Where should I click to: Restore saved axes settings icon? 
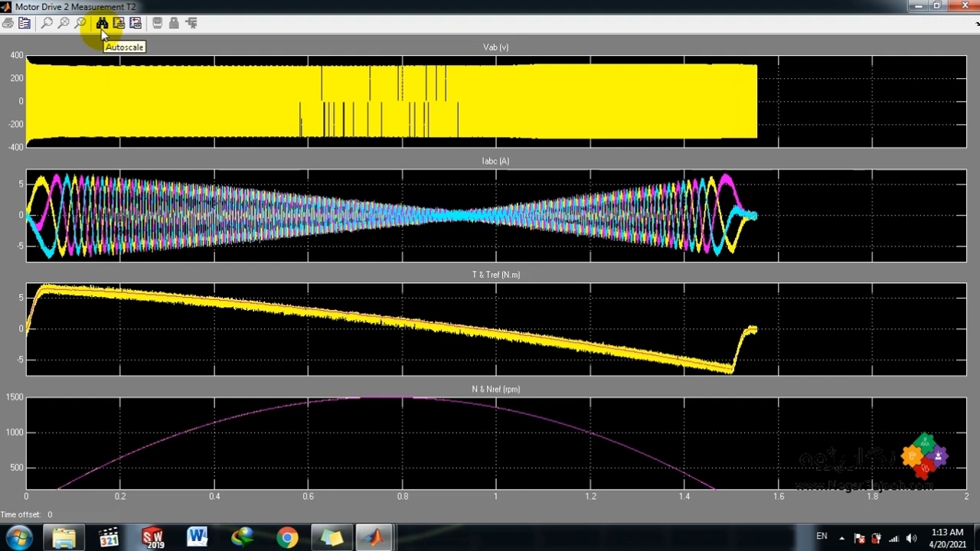[136, 23]
